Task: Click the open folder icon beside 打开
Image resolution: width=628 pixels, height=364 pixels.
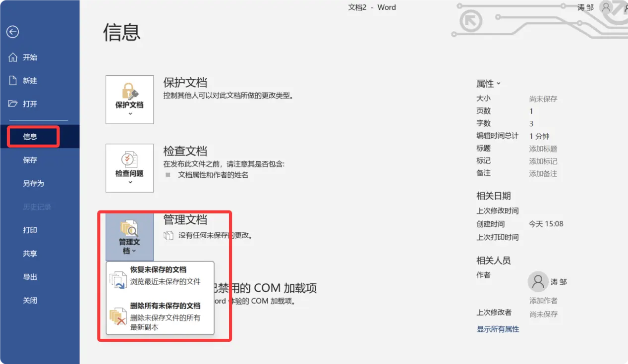Action: (13, 104)
